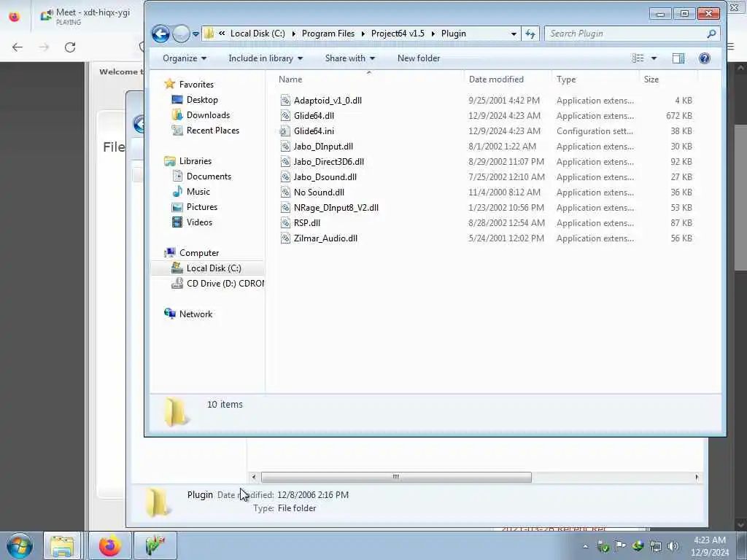
Task: Open the third pinned taskbar application
Action: click(155, 545)
